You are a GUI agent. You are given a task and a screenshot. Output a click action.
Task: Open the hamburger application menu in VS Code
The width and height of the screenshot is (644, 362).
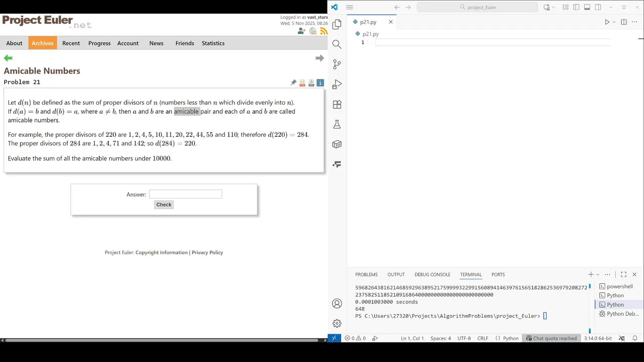(x=350, y=8)
